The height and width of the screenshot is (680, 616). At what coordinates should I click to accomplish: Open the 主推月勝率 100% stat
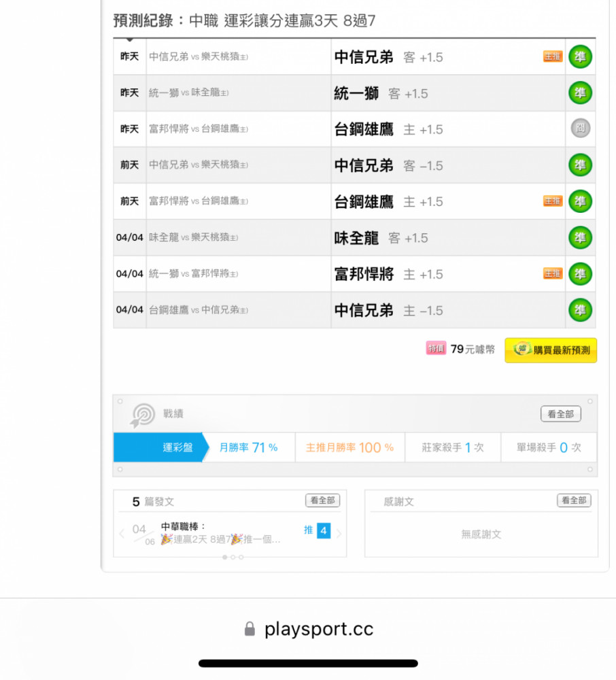(x=350, y=447)
